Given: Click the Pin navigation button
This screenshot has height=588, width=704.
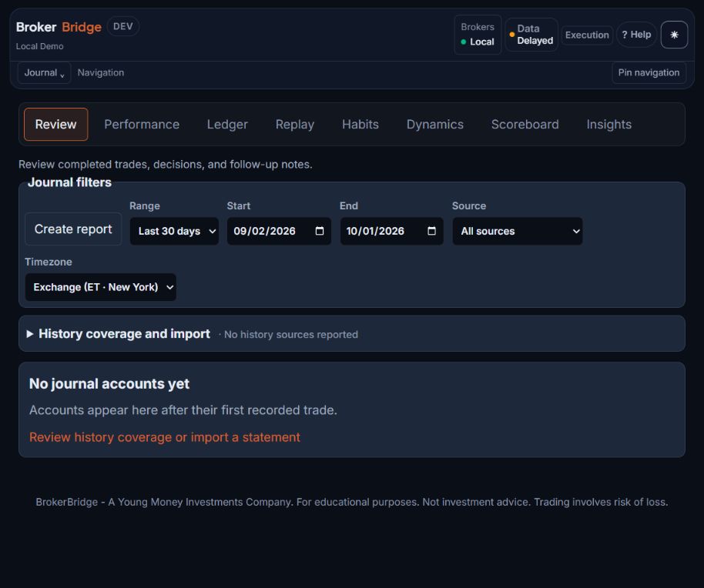Looking at the screenshot, I should pyautogui.click(x=649, y=72).
